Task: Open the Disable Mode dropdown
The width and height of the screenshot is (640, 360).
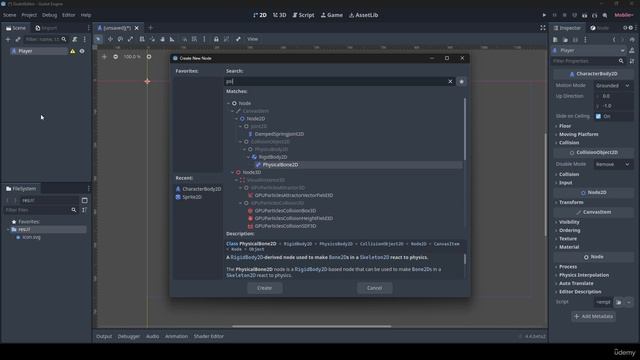Action: click(x=613, y=164)
